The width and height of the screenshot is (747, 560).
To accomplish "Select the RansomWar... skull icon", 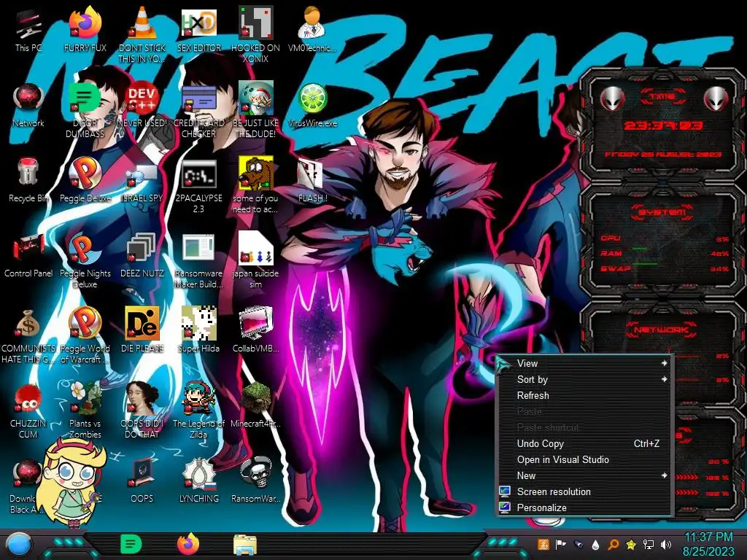I will 256,481.
